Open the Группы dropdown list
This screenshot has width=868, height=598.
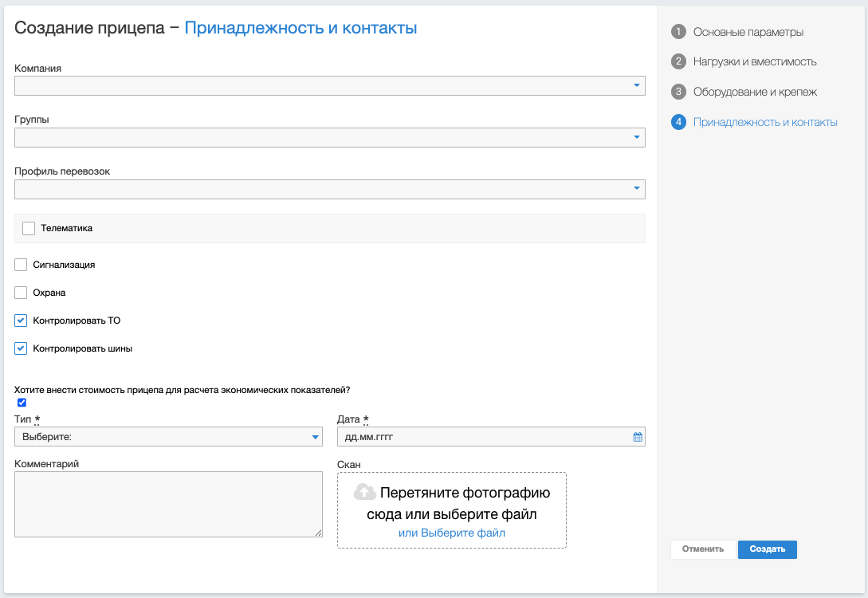[329, 138]
